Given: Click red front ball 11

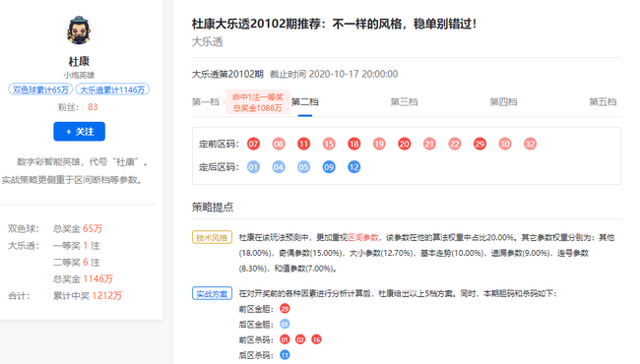Looking at the screenshot, I should (303, 144).
